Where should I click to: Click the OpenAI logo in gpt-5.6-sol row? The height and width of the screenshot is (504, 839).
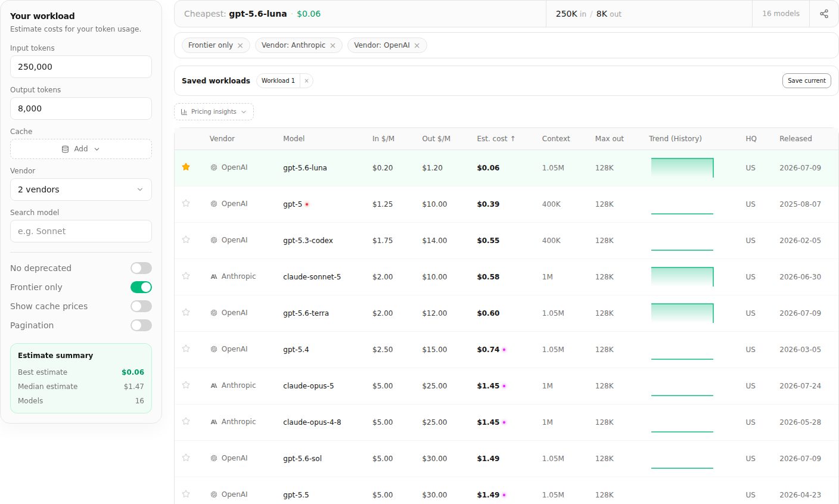[x=214, y=458]
